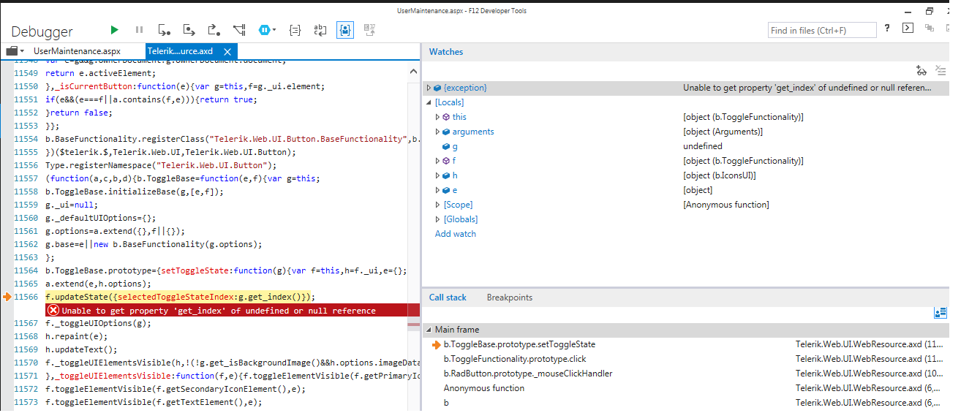Switch to the Breakpoints tab
This screenshot has height=413, width=980.
click(x=509, y=298)
